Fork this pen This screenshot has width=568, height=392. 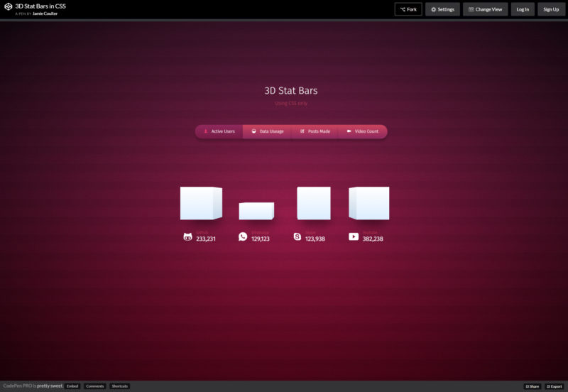click(408, 9)
